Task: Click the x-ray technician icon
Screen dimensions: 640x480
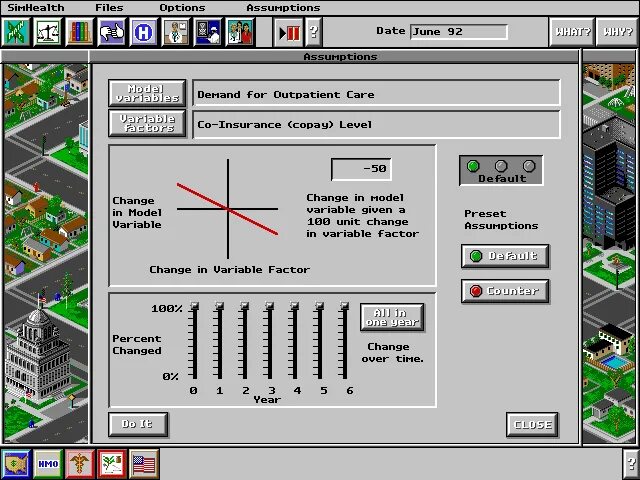Action: click(208, 32)
